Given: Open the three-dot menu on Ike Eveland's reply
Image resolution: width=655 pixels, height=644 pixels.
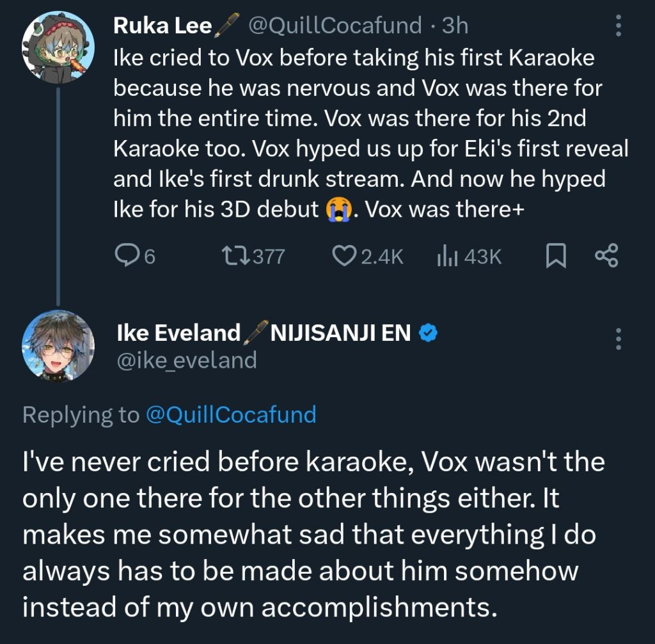Looking at the screenshot, I should (618, 339).
